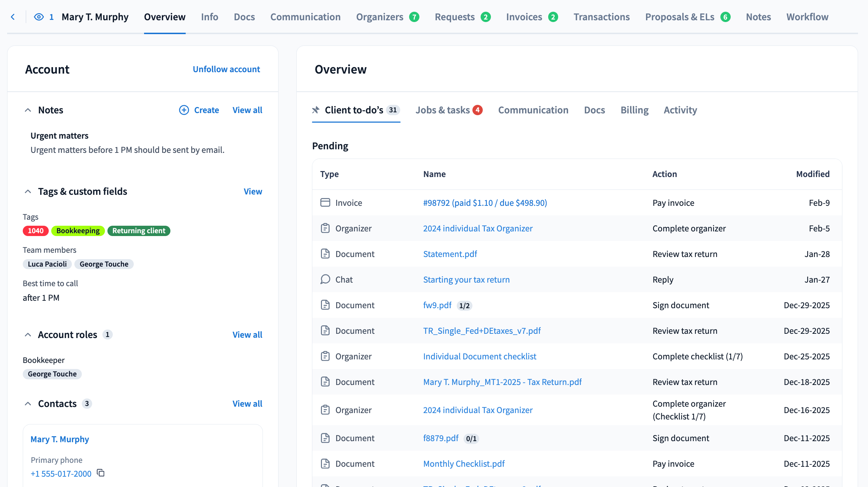This screenshot has width=868, height=487.
Task: Click the red 1040 tag
Action: [x=36, y=231]
